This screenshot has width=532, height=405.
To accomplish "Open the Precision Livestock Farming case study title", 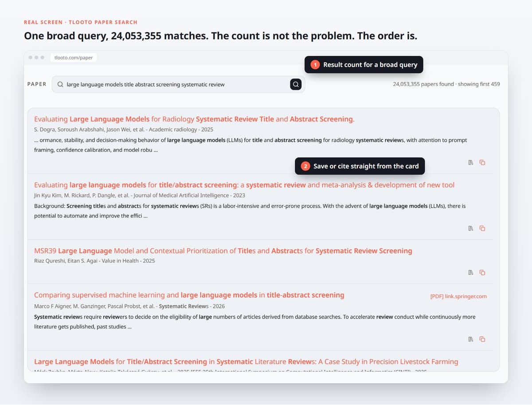I will pos(246,362).
